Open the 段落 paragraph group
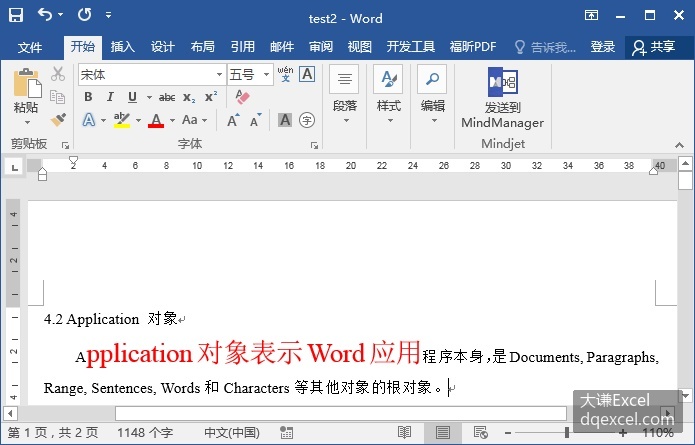The image size is (695, 445). 344,95
